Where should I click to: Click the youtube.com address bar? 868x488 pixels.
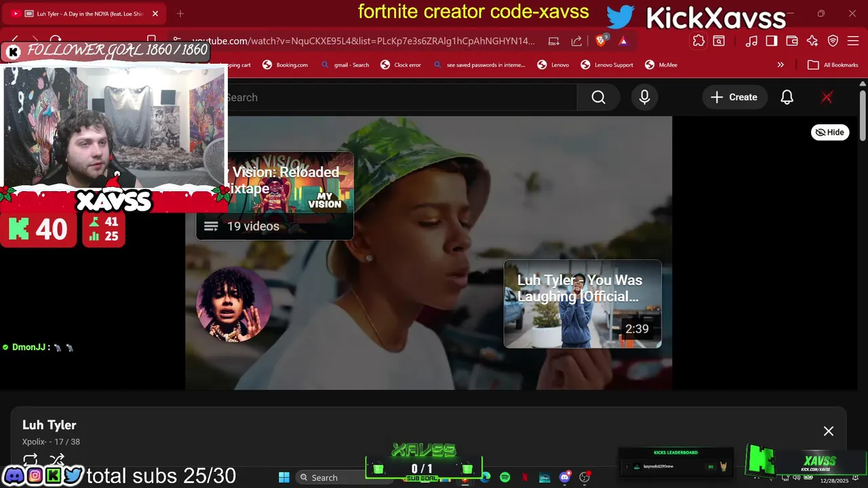point(363,41)
